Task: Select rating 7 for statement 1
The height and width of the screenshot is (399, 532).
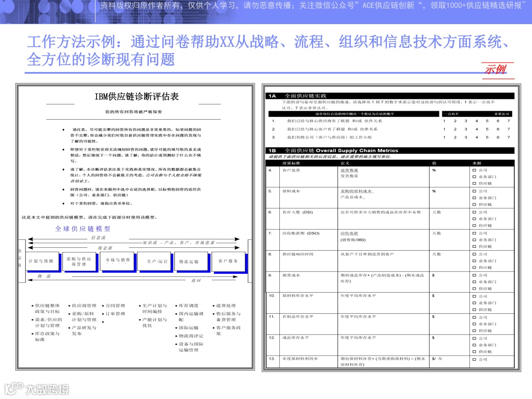Action: (508, 121)
